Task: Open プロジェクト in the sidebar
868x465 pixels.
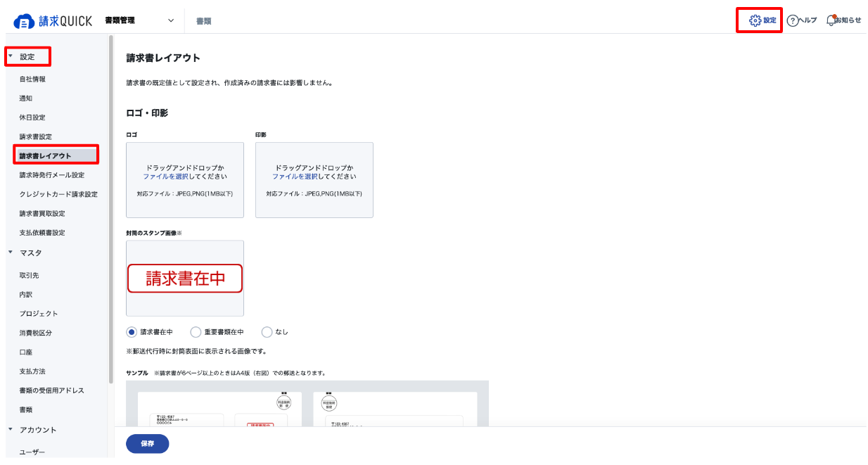Action: (39, 314)
